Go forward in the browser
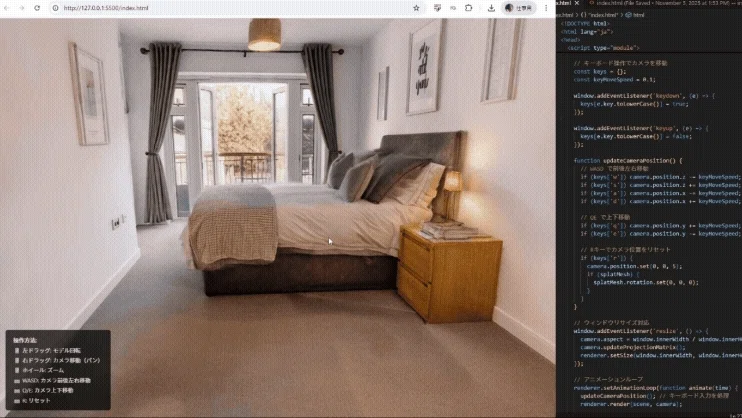 [x=22, y=8]
